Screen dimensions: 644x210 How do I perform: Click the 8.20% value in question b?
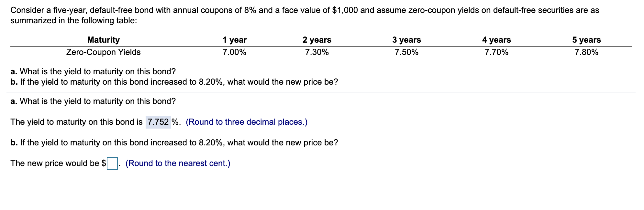pyautogui.click(x=207, y=142)
